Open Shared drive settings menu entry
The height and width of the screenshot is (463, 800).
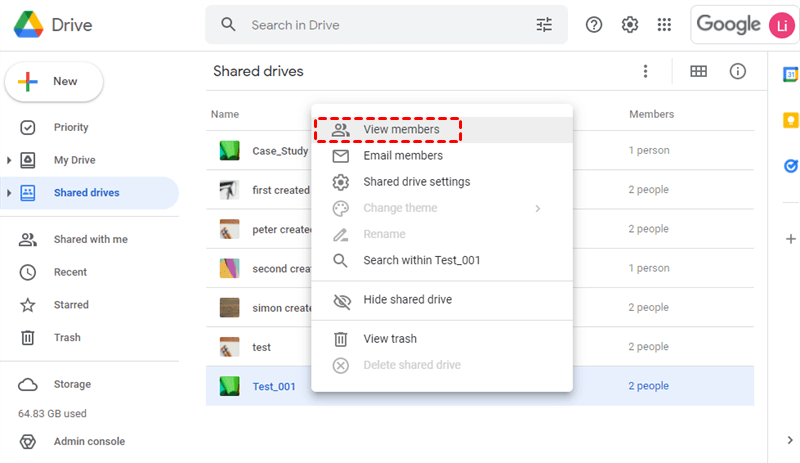pos(416,182)
